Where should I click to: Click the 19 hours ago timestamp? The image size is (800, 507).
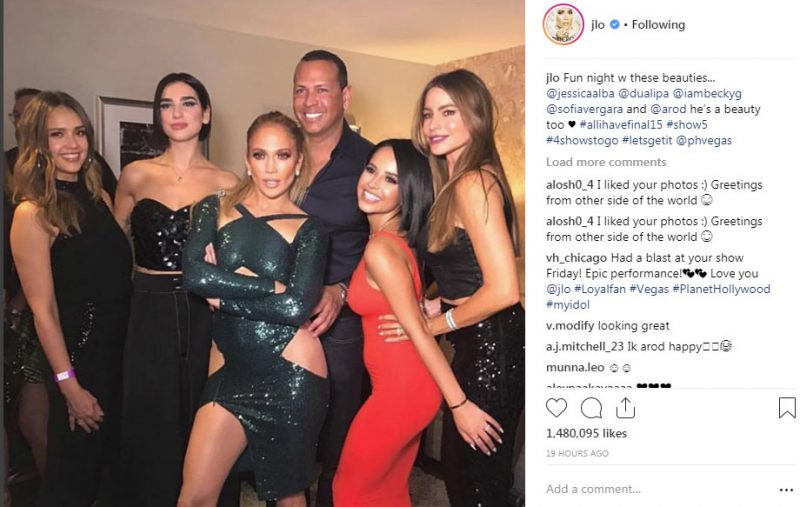[x=577, y=453]
